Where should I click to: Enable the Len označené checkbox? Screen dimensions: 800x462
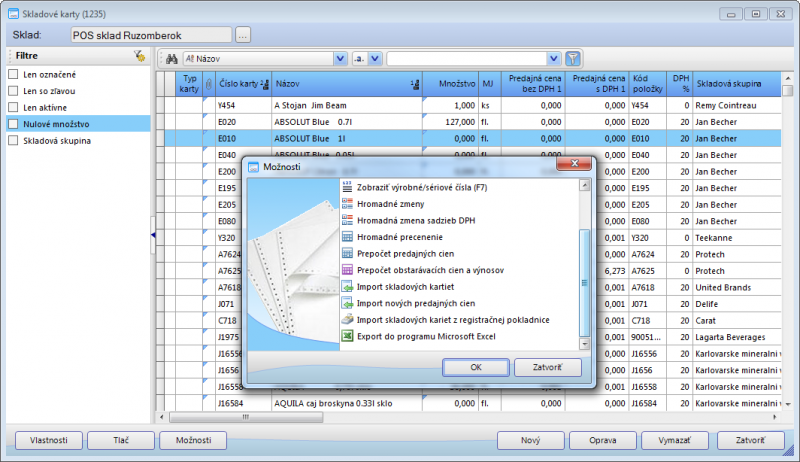click(13, 74)
